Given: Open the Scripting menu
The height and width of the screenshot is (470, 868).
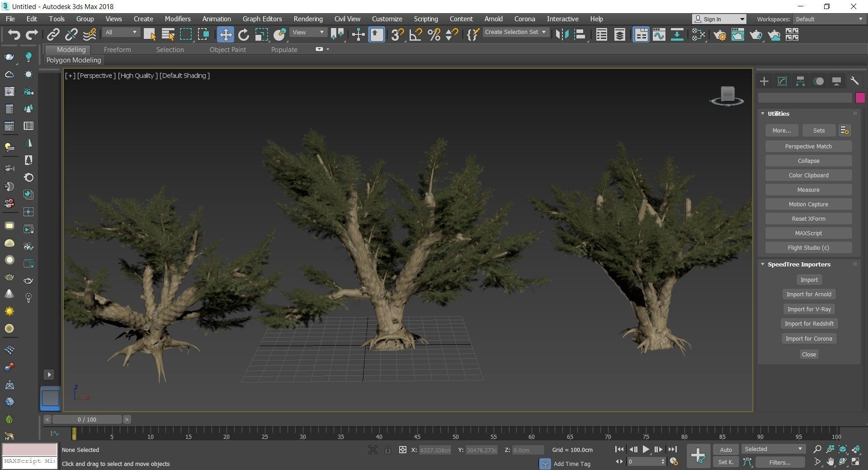Looking at the screenshot, I should click(x=426, y=19).
